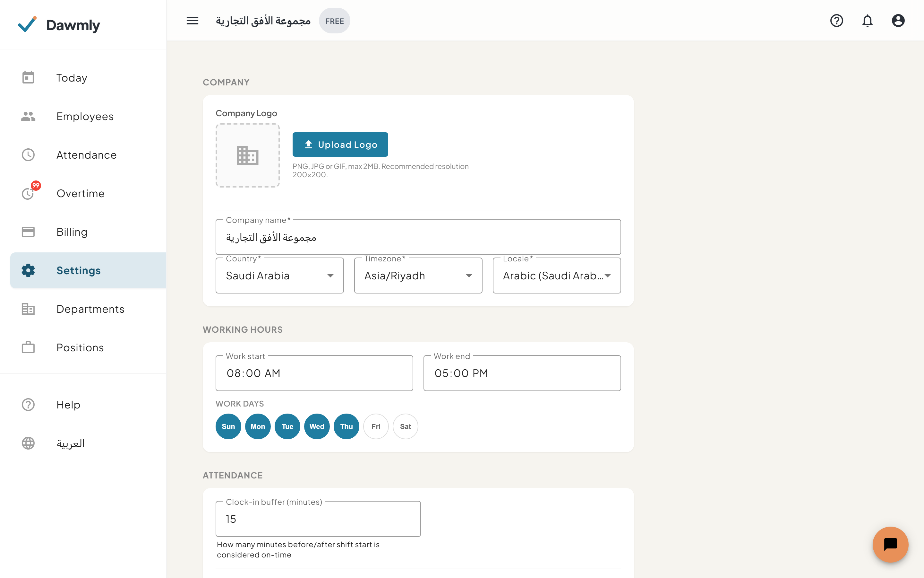Click the help question mark icon in header
Viewport: 924px width, 578px height.
836,21
